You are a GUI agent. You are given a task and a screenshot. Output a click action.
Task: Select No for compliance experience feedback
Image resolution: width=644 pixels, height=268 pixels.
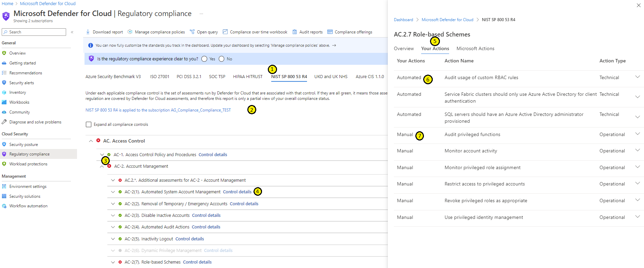[x=221, y=59]
